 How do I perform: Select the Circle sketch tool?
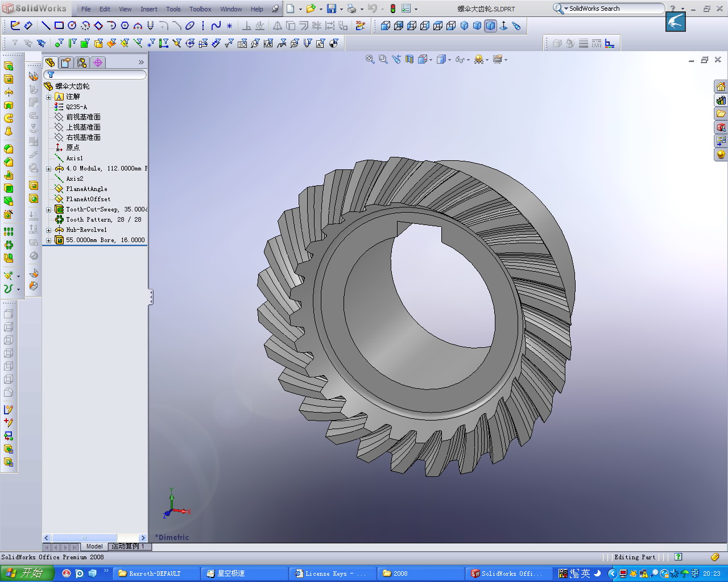(72, 25)
